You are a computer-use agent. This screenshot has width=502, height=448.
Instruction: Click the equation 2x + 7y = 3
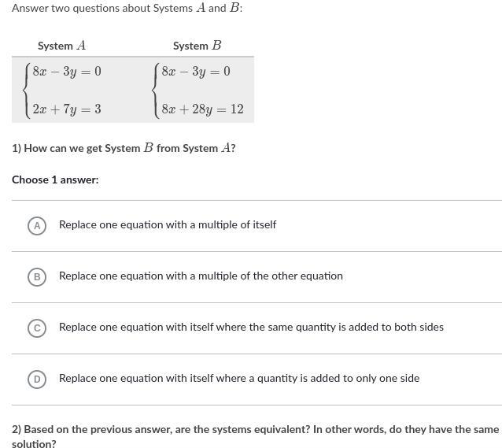pos(67,109)
